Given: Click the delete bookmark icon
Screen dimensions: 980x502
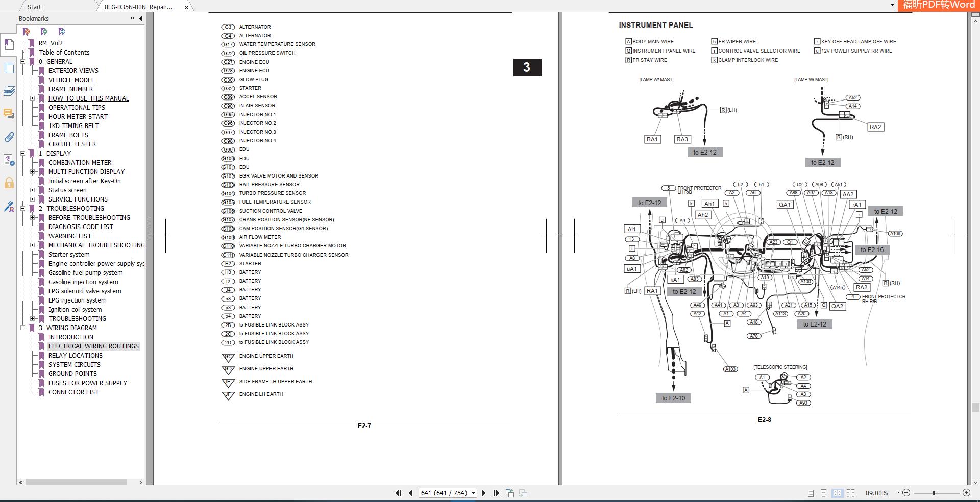Looking at the screenshot, I should click(26, 32).
